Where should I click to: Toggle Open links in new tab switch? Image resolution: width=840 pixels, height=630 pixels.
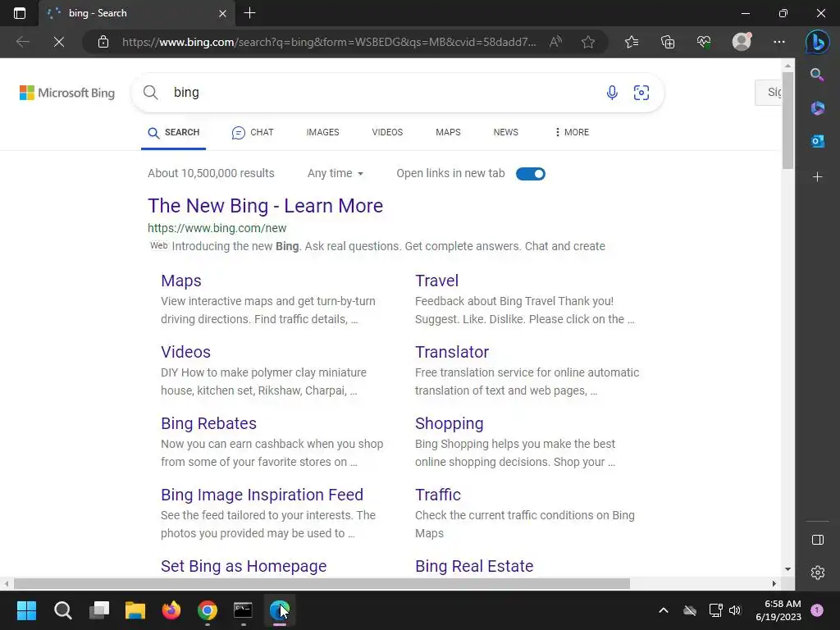point(531,174)
